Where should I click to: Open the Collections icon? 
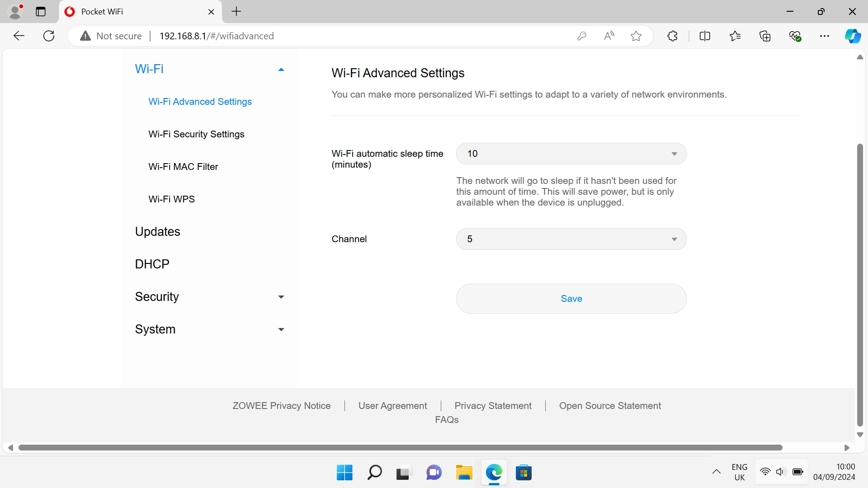tap(765, 36)
